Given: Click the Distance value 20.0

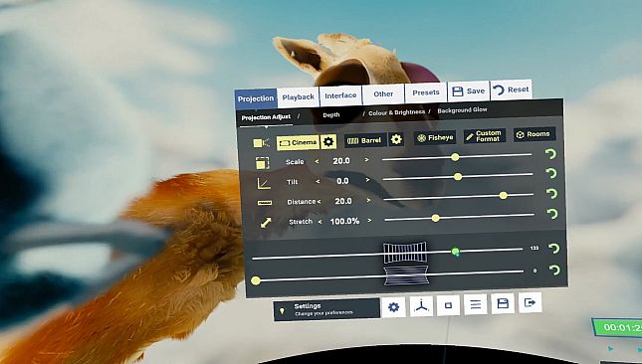Looking at the screenshot, I should [x=343, y=201].
